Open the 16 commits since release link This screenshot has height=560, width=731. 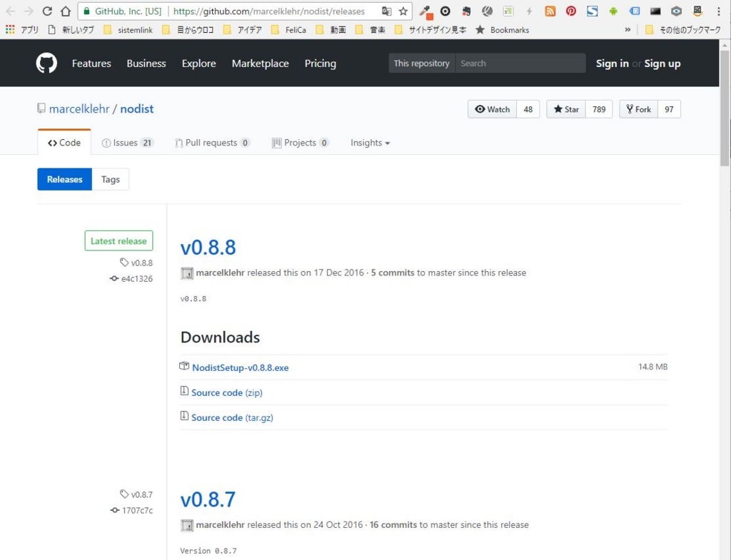[393, 524]
